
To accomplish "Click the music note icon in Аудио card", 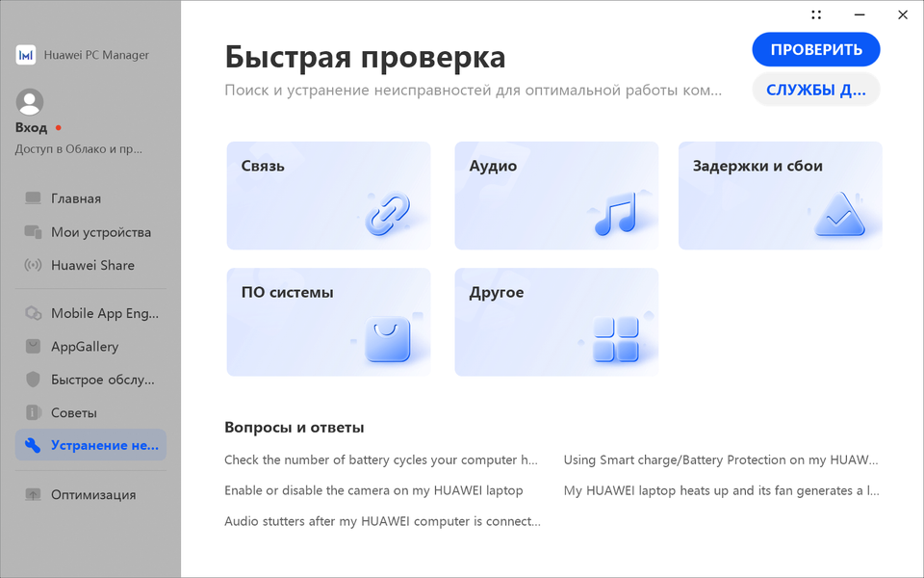I will pos(616,214).
